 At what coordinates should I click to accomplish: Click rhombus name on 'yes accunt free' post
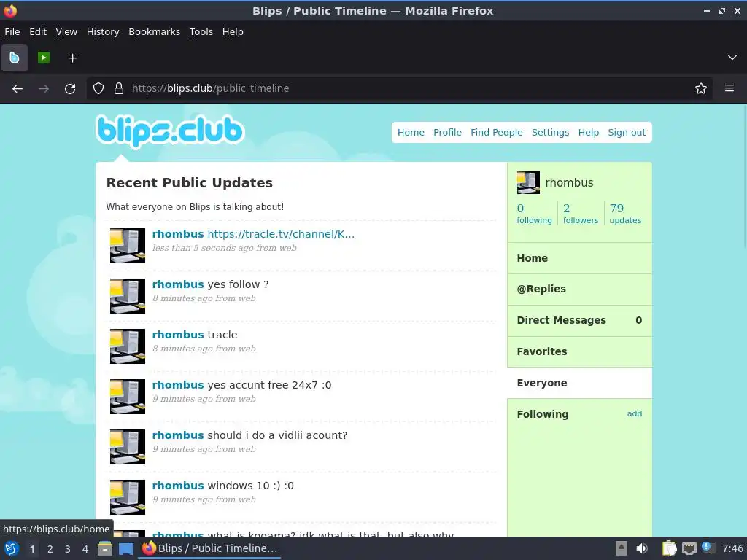pos(178,385)
